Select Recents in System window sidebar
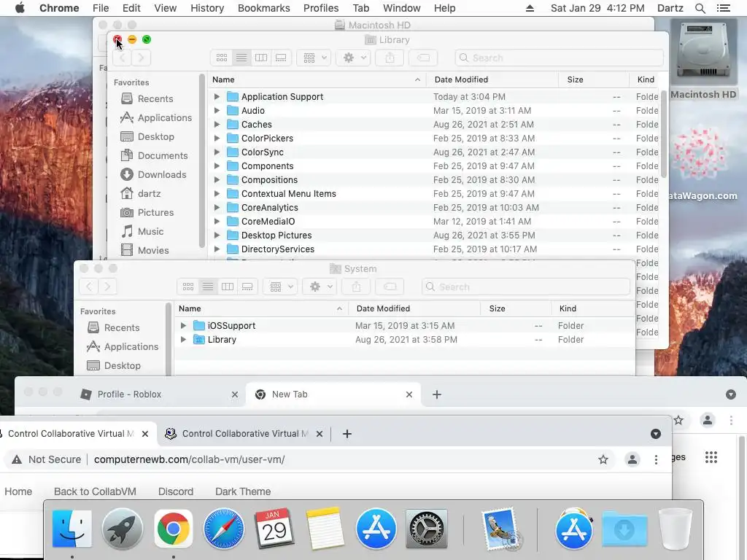747x560 pixels. click(114, 327)
